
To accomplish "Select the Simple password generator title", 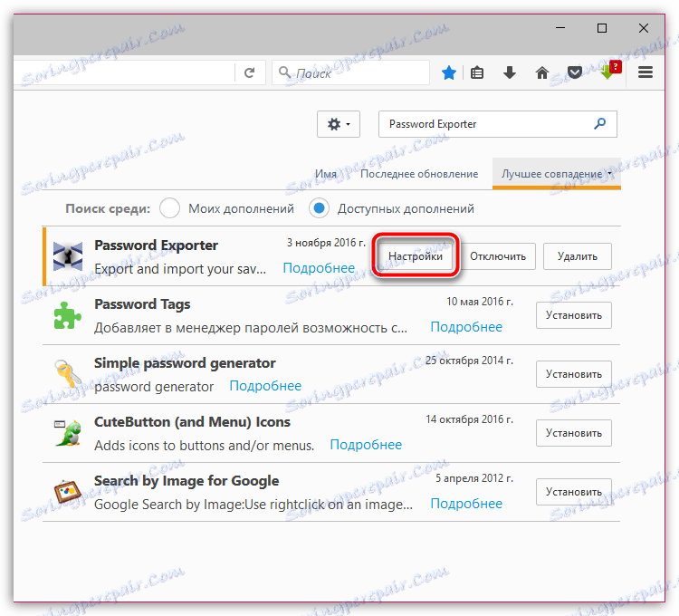I will tap(185, 363).
